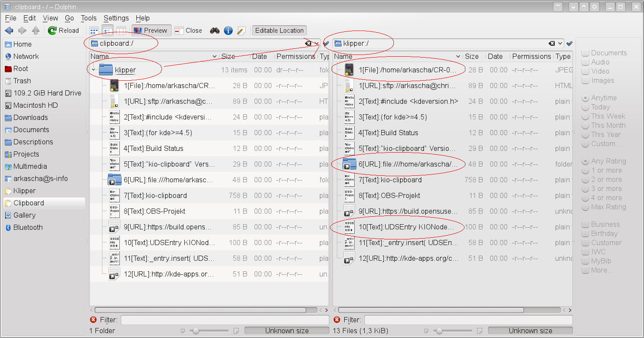Switch to Icons view mode
644x338 pixels.
point(94,31)
